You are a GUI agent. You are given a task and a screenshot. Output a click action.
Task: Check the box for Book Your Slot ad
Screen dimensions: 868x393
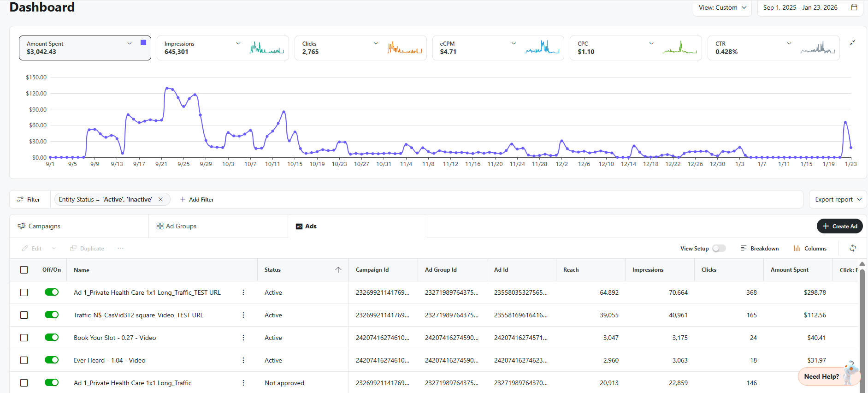[x=24, y=338]
